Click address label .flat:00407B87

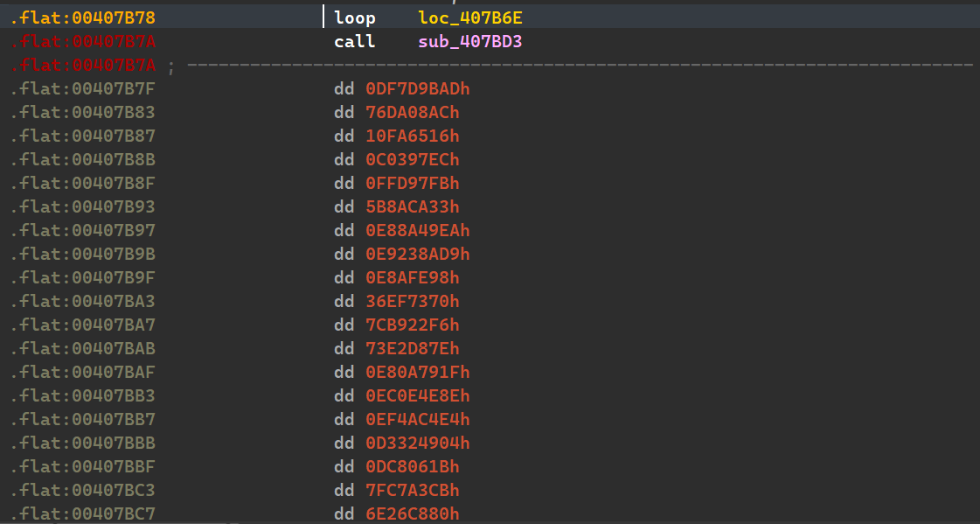[83, 136]
